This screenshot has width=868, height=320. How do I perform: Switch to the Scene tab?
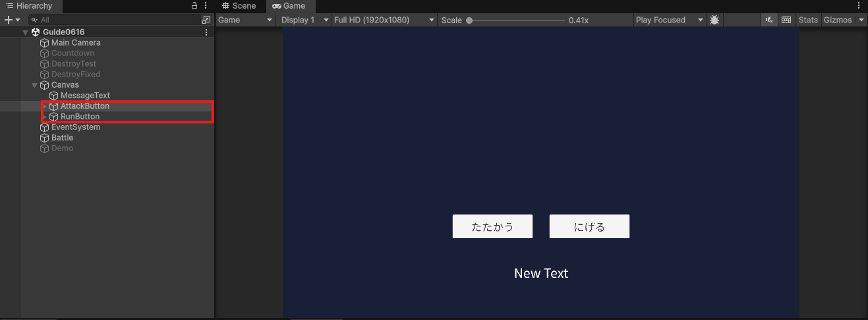coord(239,6)
